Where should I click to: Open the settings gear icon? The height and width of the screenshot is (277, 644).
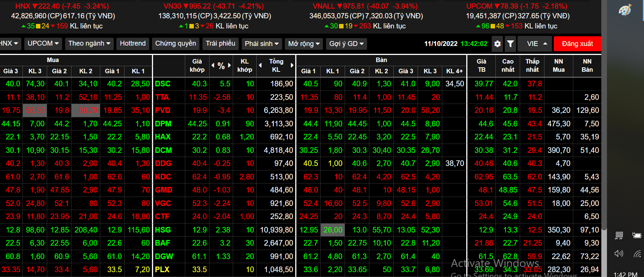pyautogui.click(x=497, y=44)
